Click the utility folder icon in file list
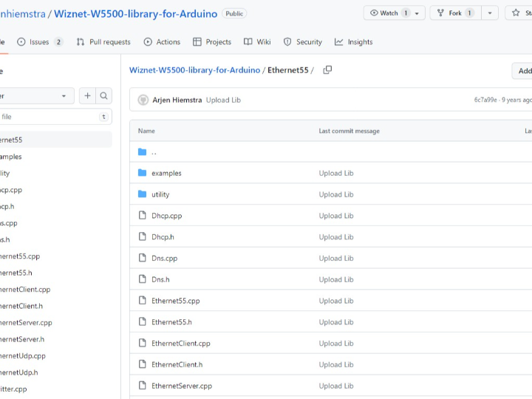 click(x=142, y=194)
